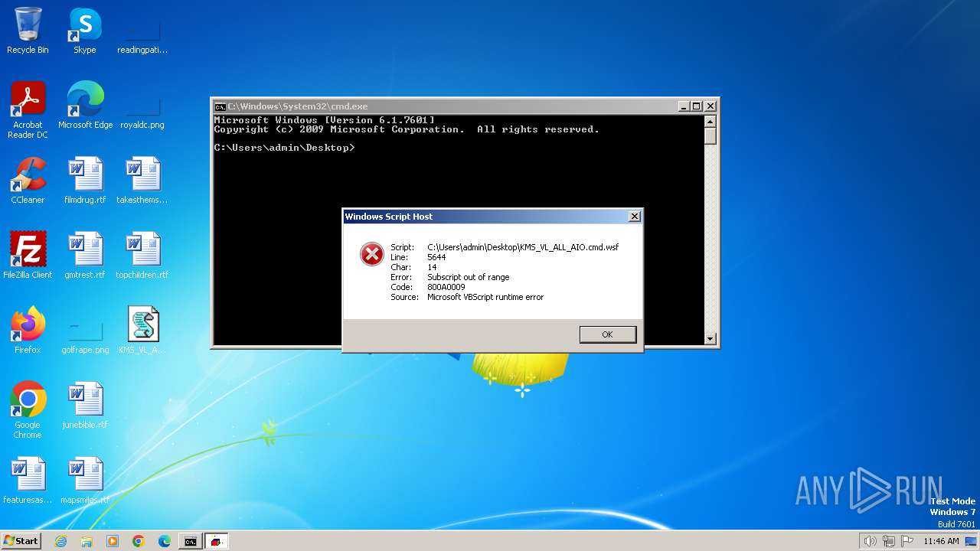Open Windows Media Player from taskbar

pyautogui.click(x=113, y=541)
